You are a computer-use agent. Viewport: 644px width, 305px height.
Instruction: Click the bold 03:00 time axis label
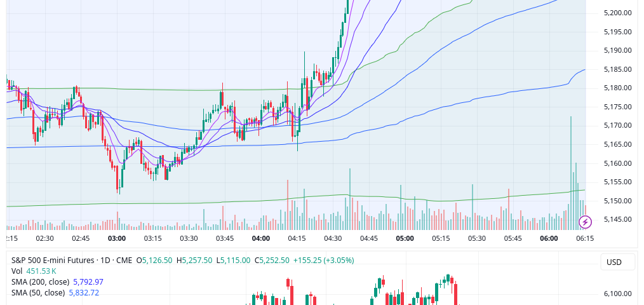coord(117,238)
